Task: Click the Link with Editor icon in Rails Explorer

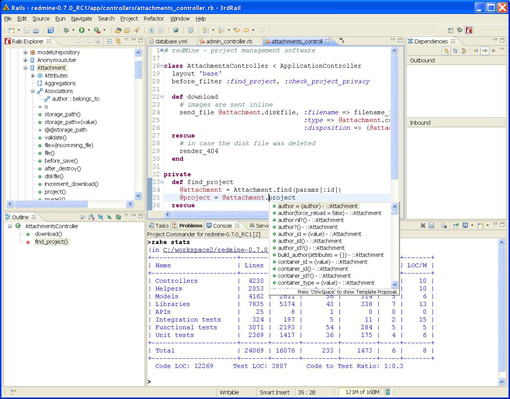Action: pos(118,41)
